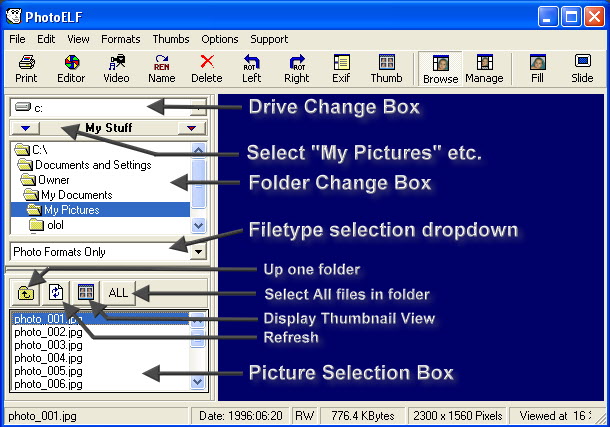Open Photo Formats Only dropdown arrow
Screen dimensions: 610x427
pyautogui.click(x=198, y=252)
